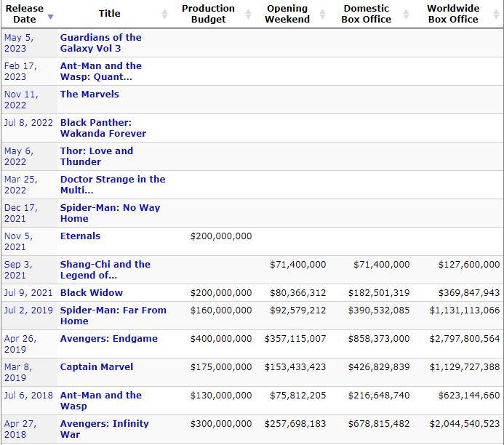Open Avengers: Infinity War link
Screen dimensions: 504x445
[x=105, y=428]
